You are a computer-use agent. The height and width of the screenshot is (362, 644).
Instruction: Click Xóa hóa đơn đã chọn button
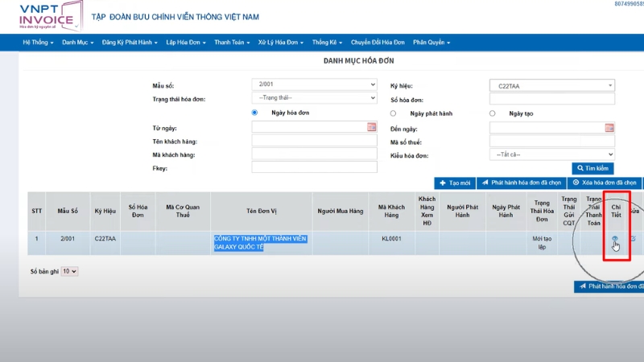(604, 183)
